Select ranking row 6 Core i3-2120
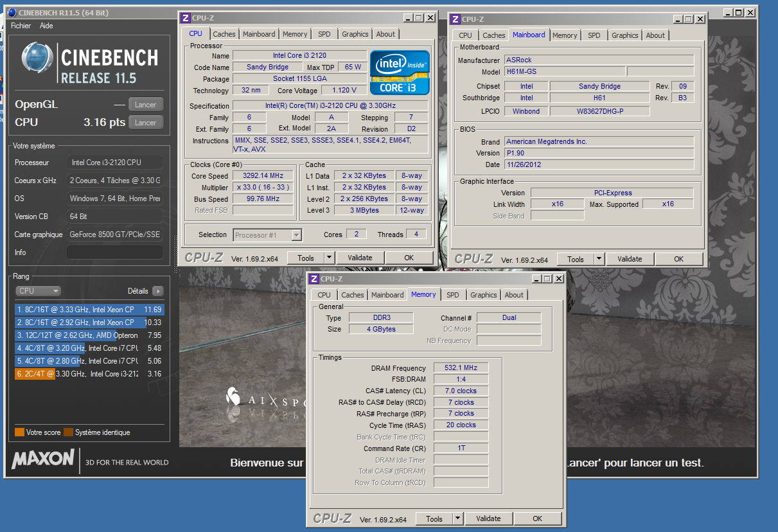 (x=89, y=374)
